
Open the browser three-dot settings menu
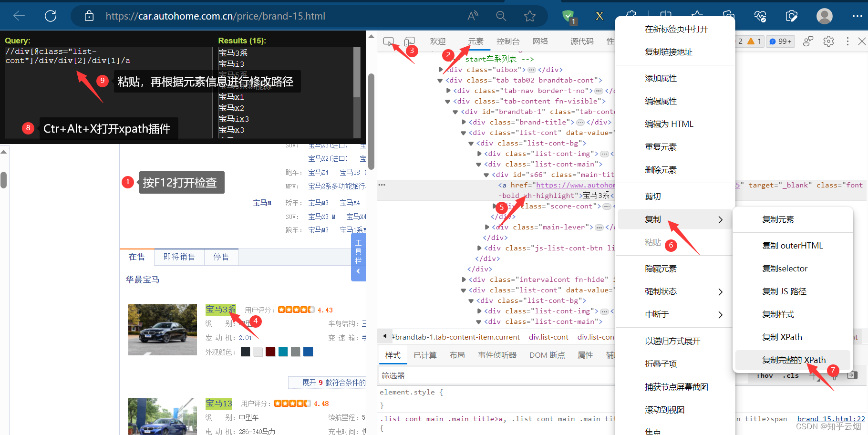pyautogui.click(x=857, y=16)
